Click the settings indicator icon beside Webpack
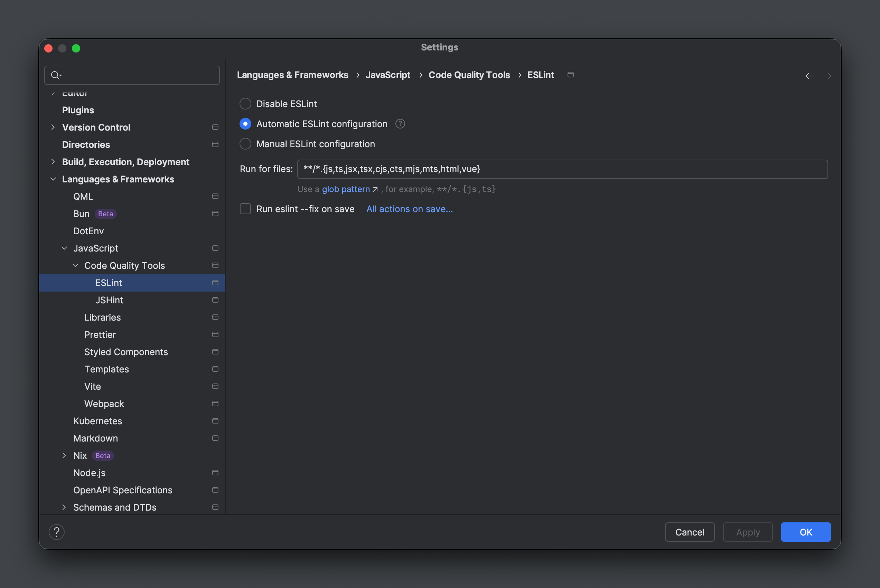 pos(215,404)
